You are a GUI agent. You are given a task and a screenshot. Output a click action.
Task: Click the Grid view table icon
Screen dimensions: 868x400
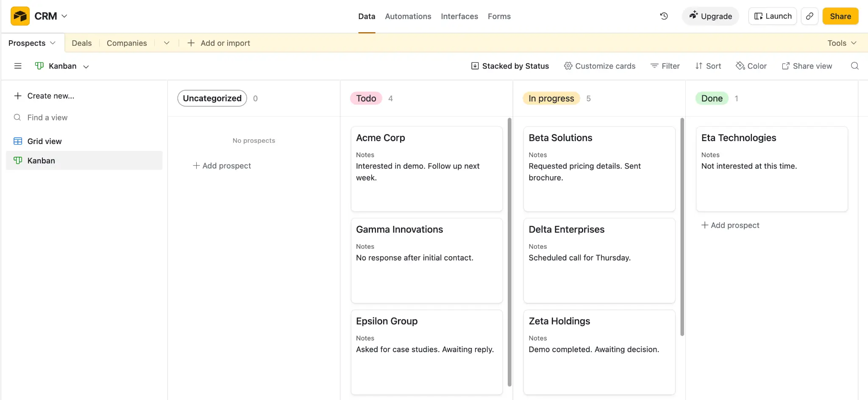click(18, 141)
